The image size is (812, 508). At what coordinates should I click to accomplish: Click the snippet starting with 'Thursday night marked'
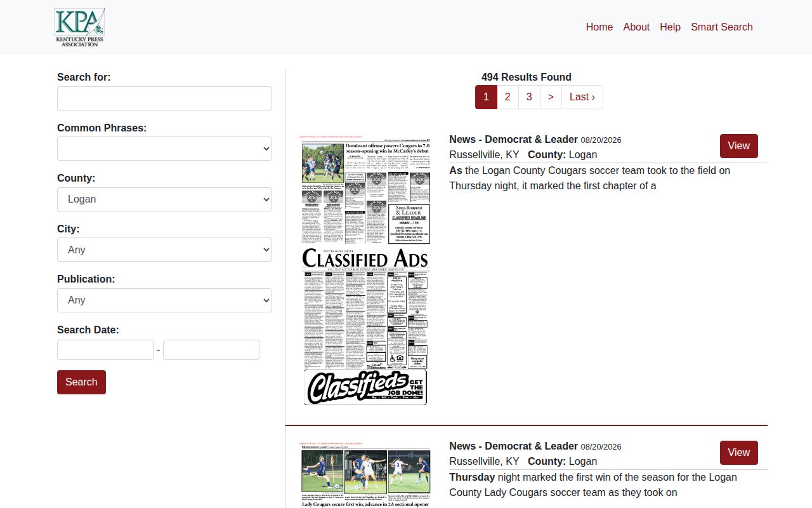tap(593, 485)
